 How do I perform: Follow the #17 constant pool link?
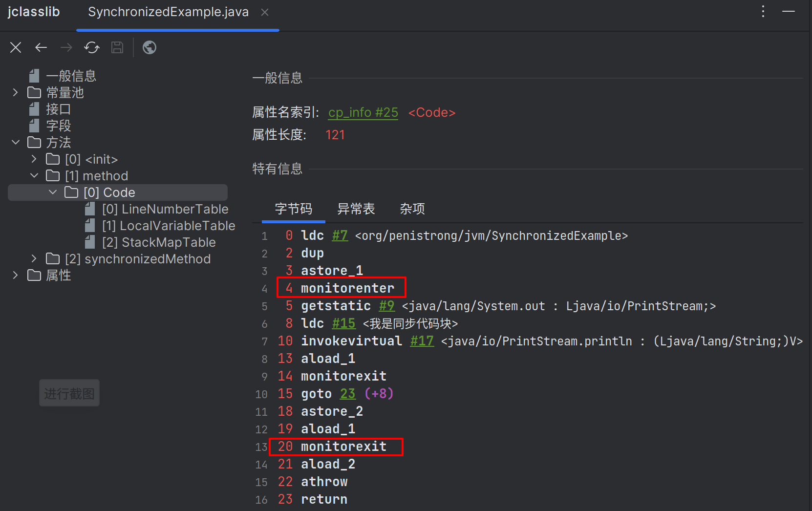(422, 341)
